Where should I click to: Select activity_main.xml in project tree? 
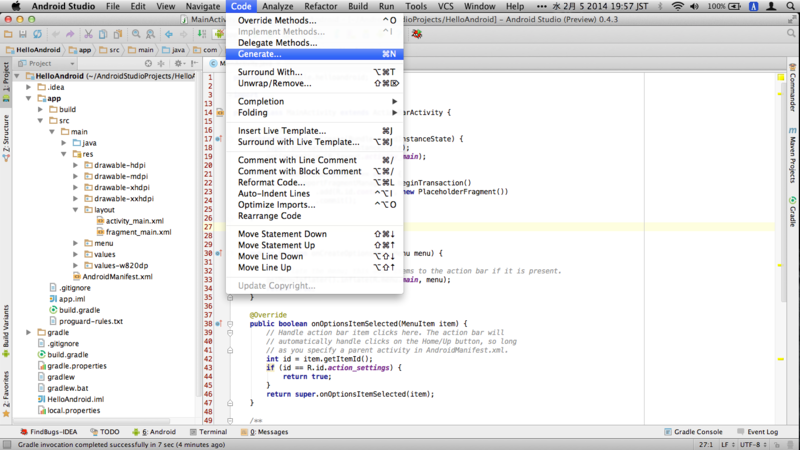(x=130, y=221)
